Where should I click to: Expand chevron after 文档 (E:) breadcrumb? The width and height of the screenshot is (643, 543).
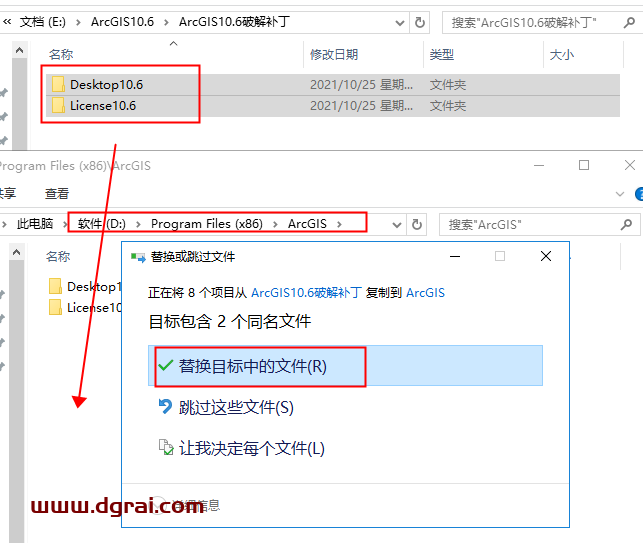(78, 22)
